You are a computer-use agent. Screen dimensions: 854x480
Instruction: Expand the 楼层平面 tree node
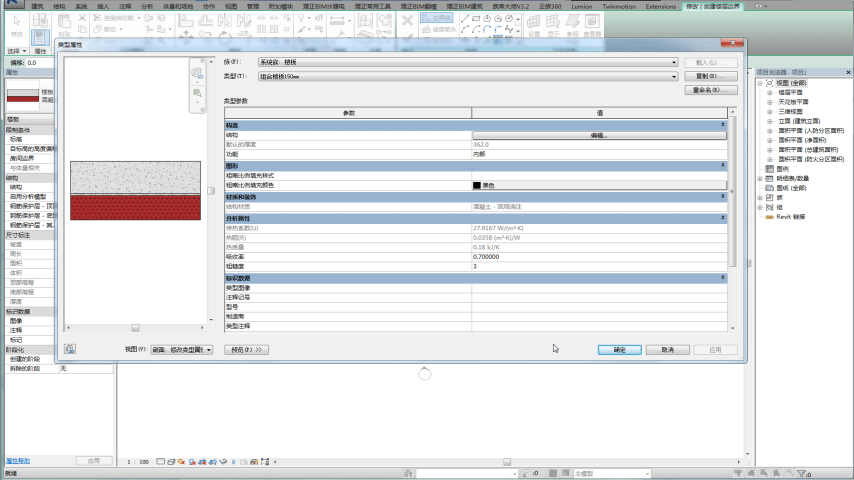point(770,93)
